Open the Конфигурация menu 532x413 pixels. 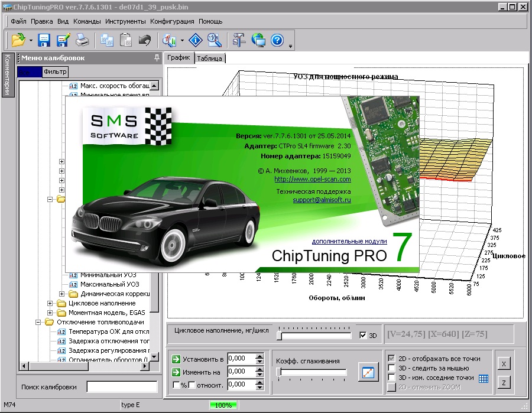click(x=172, y=21)
